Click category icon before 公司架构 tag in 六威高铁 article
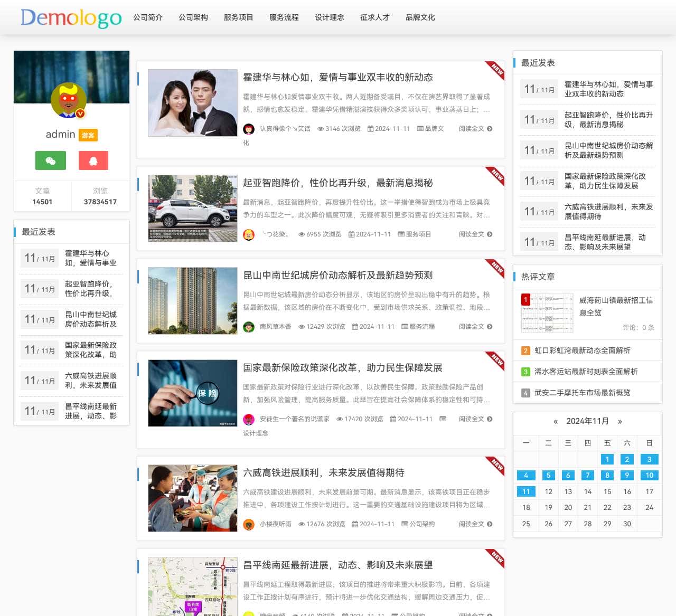This screenshot has height=616, width=676. coord(405,524)
